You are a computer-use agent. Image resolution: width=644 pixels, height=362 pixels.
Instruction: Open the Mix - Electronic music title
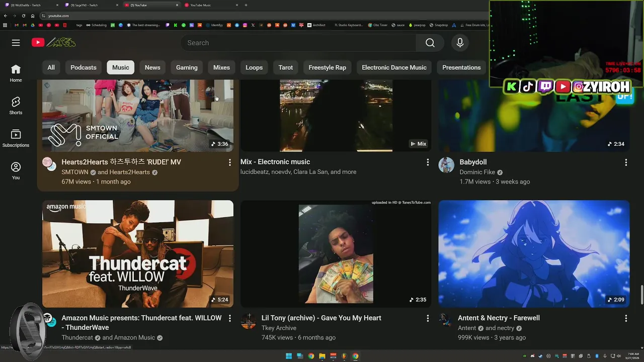click(x=275, y=162)
